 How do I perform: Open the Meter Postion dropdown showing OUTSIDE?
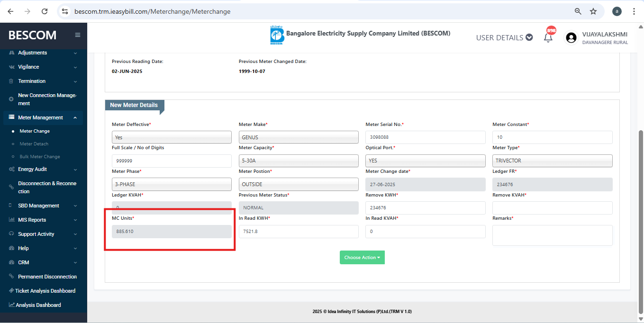[299, 184]
